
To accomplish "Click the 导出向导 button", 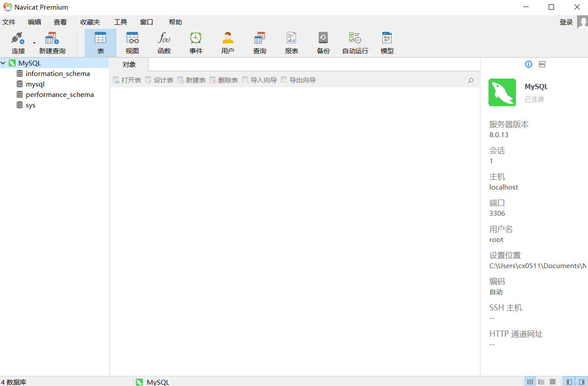I will tap(298, 80).
